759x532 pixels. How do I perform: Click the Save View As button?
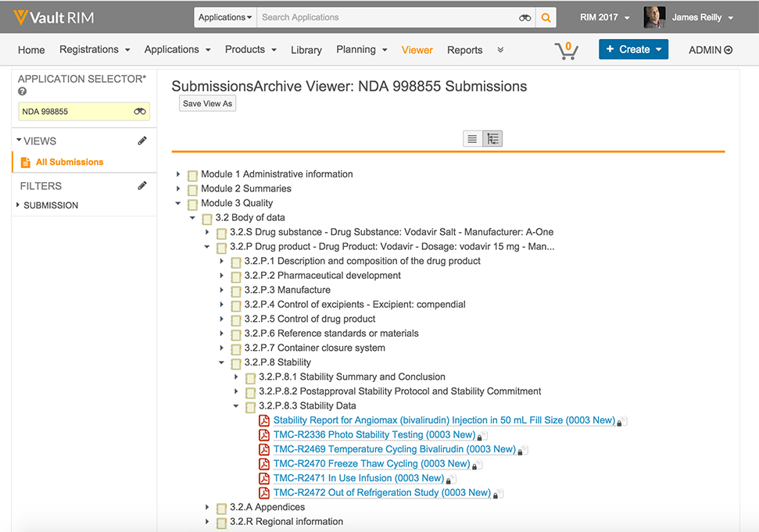207,104
